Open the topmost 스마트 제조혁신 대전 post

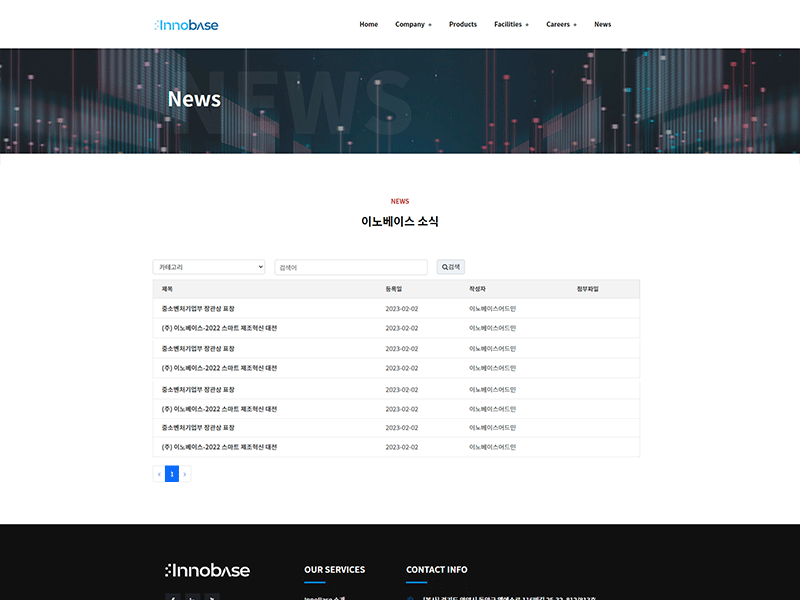tap(219, 328)
